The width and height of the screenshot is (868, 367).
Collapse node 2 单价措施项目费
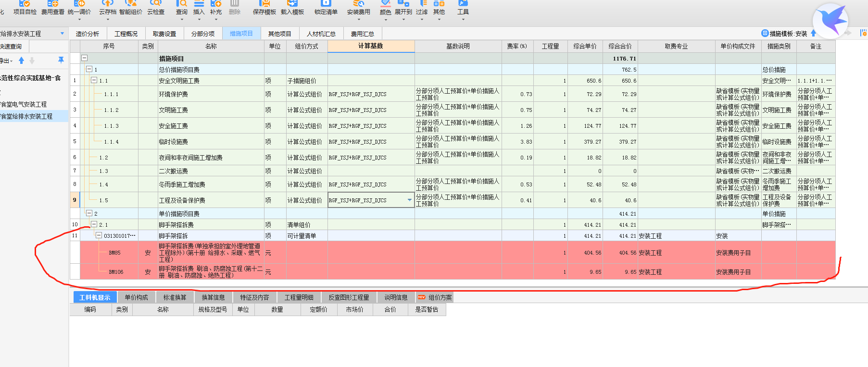pyautogui.click(x=89, y=213)
